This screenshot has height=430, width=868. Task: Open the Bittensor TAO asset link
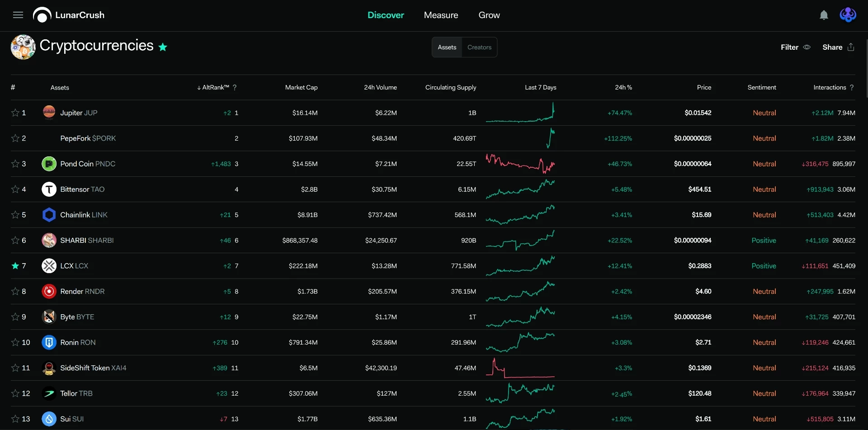click(82, 189)
